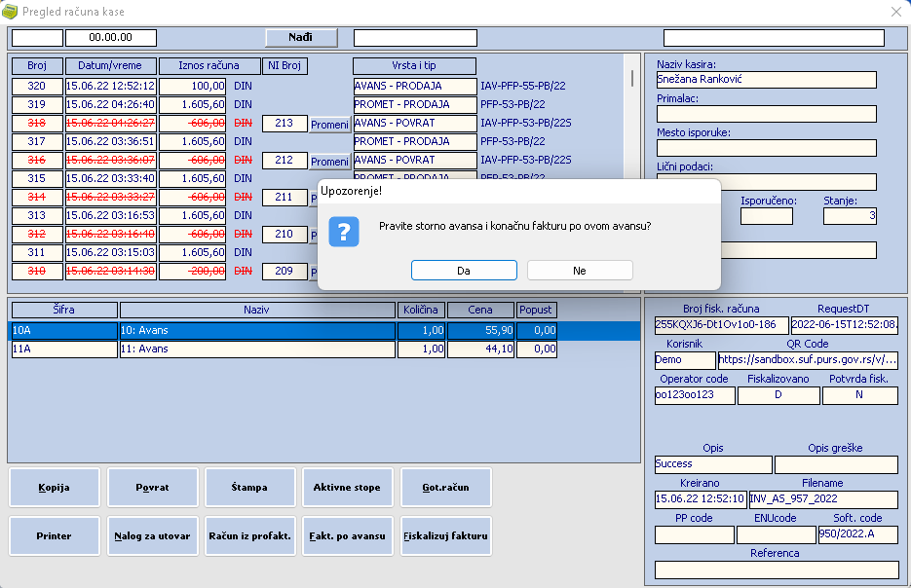911x588 pixels.
Task: Select invoice row number 320
Action: tap(37, 86)
